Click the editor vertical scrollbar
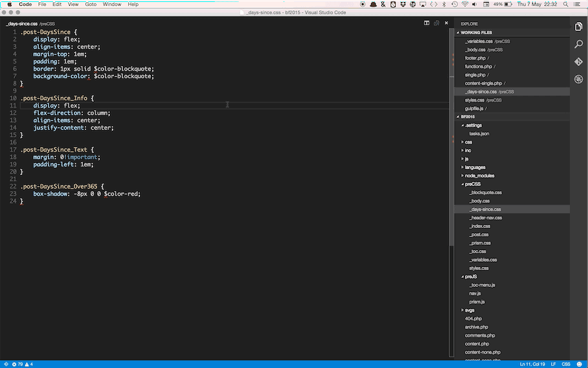Screen dimensions: 588x368 click(451, 137)
